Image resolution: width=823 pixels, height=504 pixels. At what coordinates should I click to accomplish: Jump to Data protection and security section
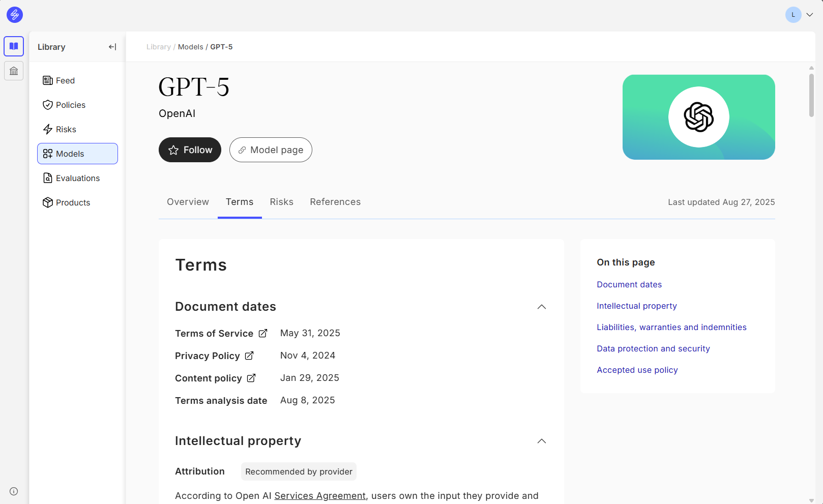[653, 349]
